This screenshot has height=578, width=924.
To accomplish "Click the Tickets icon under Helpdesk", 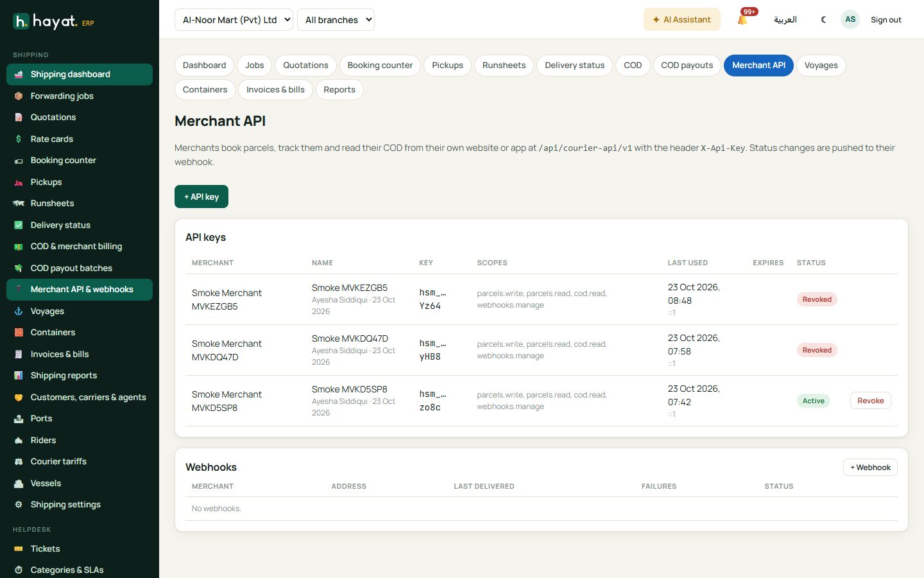I will click(x=19, y=548).
